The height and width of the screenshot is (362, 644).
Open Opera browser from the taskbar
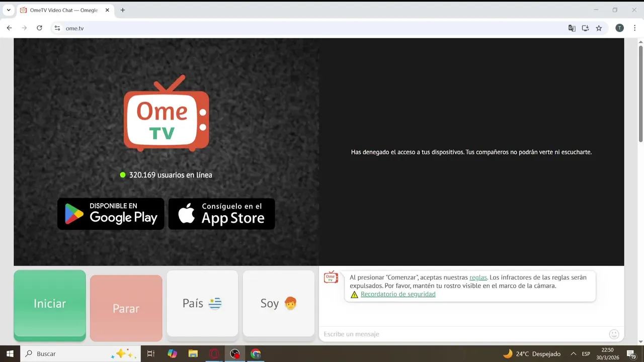[x=214, y=354]
